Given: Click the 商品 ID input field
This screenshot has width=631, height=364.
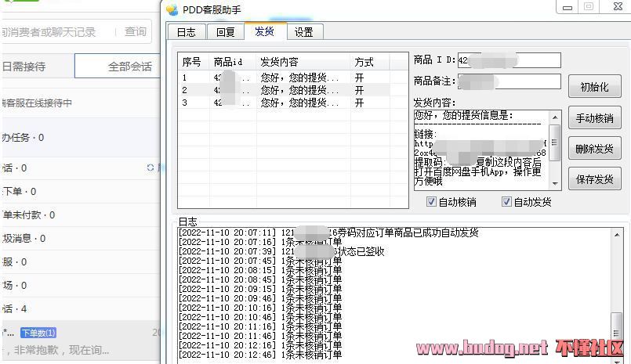Looking at the screenshot, I should click(509, 60).
